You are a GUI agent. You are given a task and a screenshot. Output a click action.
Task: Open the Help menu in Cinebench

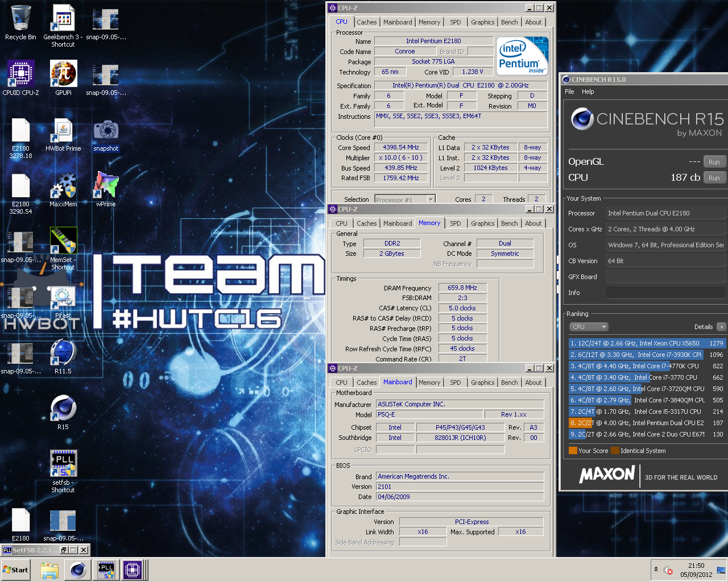click(x=588, y=92)
